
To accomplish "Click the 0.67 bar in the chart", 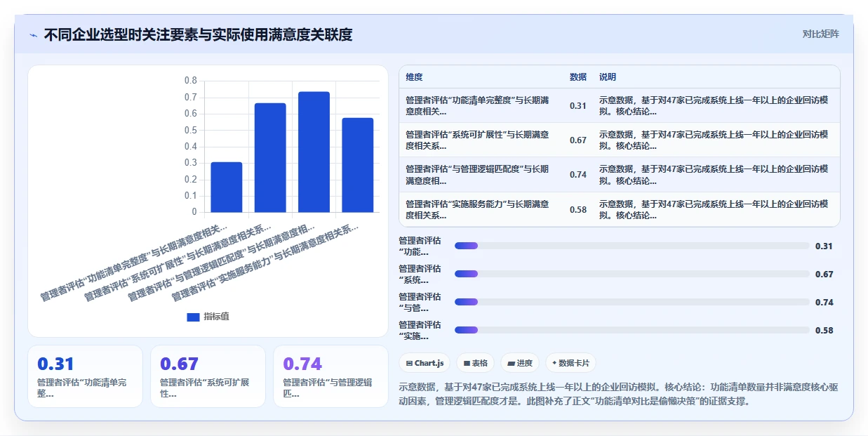I will [x=270, y=157].
